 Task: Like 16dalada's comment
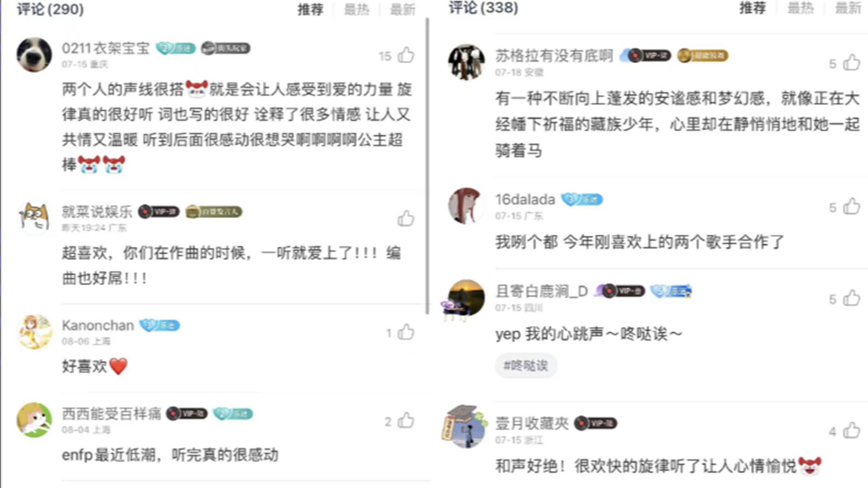click(851, 207)
